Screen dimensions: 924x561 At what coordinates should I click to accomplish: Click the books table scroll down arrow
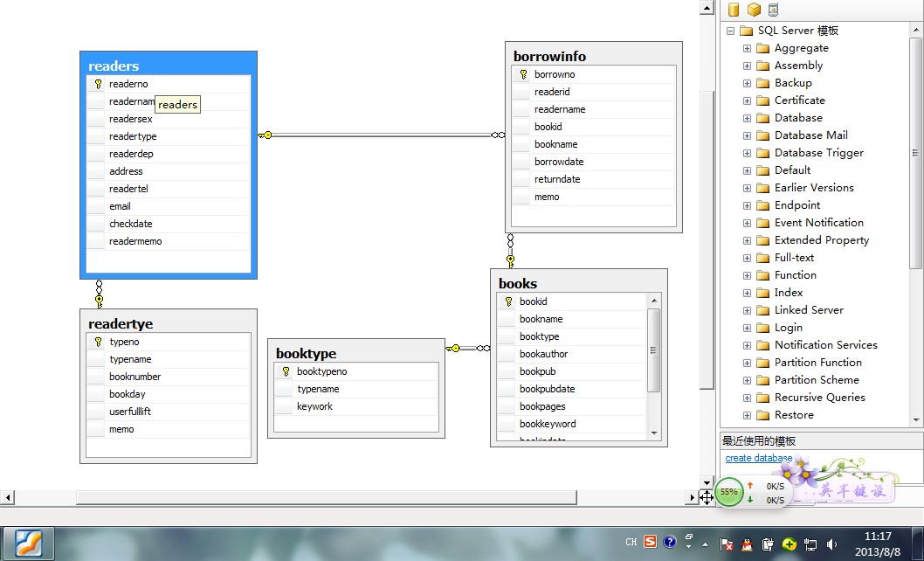[x=654, y=433]
